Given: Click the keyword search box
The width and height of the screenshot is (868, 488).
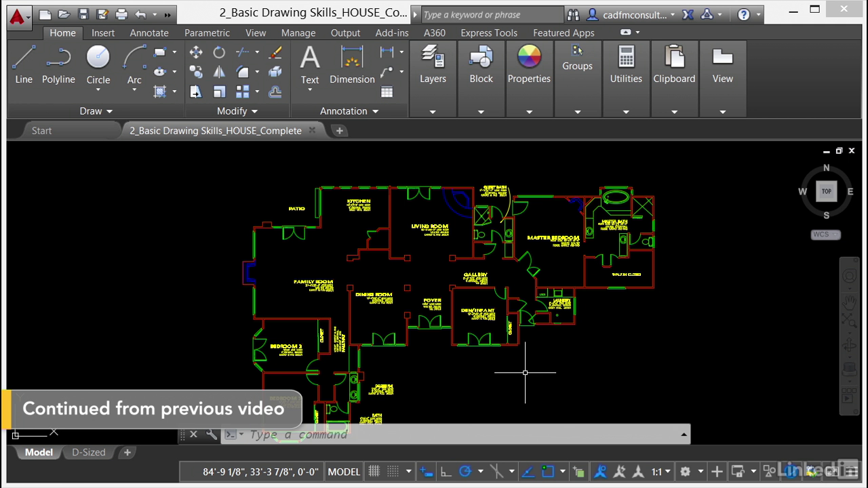Looking at the screenshot, I should tap(492, 14).
